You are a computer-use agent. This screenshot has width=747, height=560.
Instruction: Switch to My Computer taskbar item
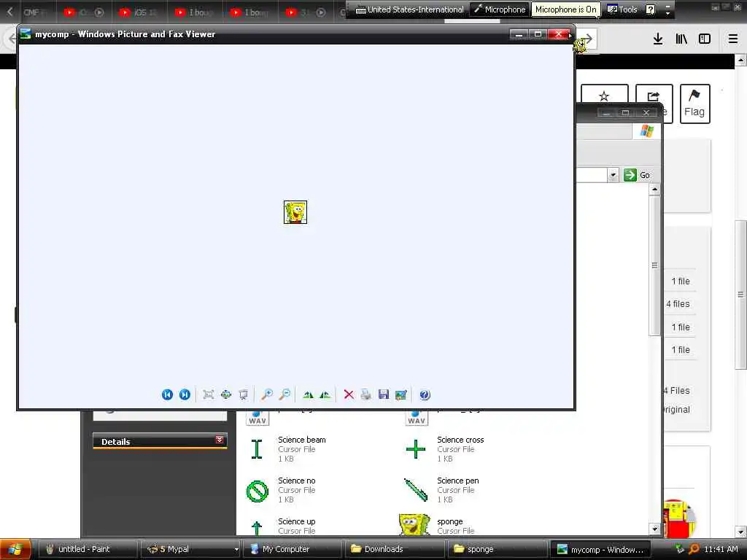(x=292, y=549)
